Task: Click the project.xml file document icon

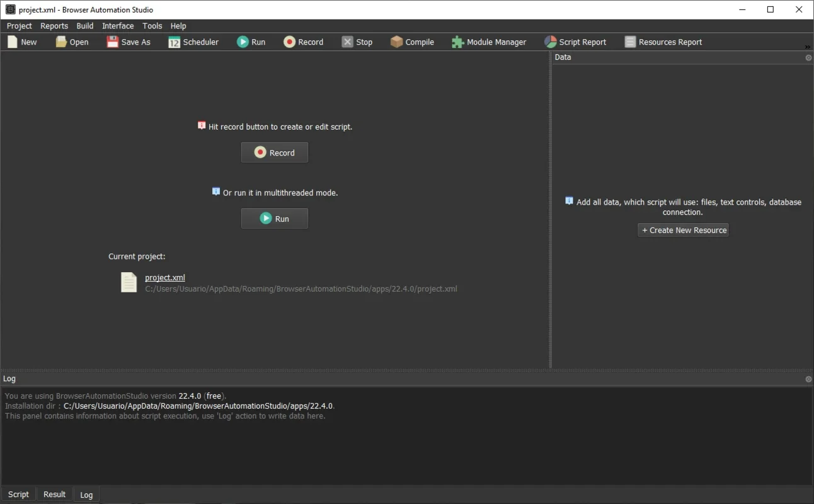Action: click(129, 282)
